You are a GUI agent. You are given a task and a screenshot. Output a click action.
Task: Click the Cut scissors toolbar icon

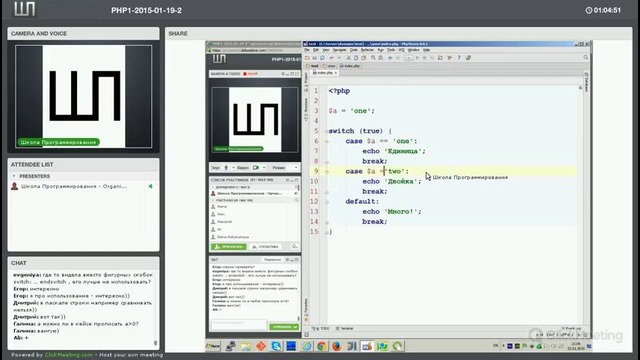point(349,58)
